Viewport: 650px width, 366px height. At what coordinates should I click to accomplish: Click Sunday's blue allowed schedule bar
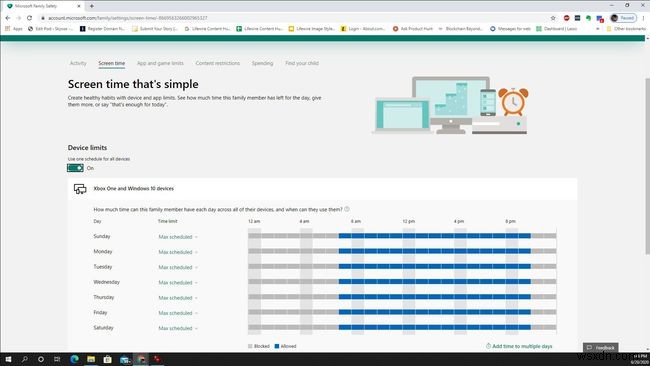[434, 236]
